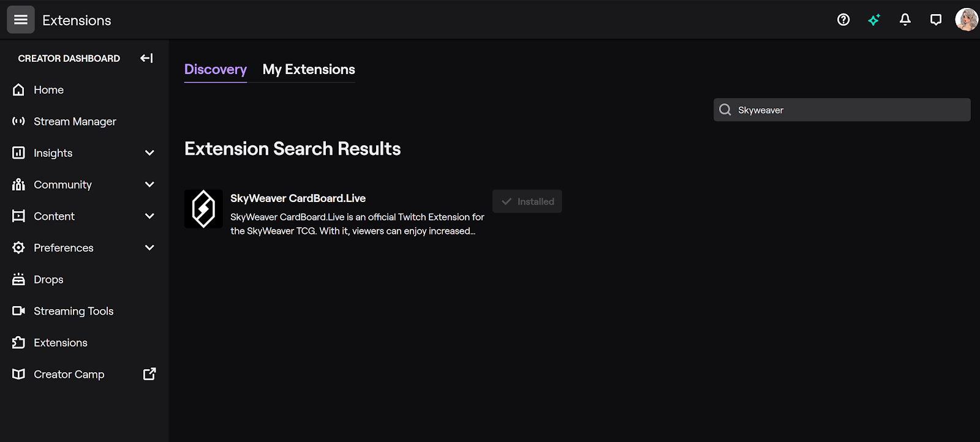Click the Content label in sidebar

[x=55, y=216]
